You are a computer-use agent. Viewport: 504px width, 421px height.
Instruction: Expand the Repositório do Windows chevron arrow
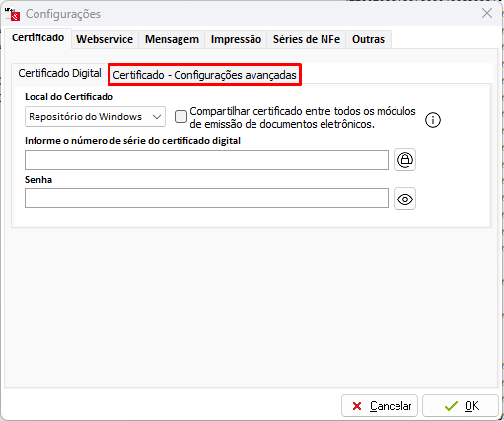point(157,117)
